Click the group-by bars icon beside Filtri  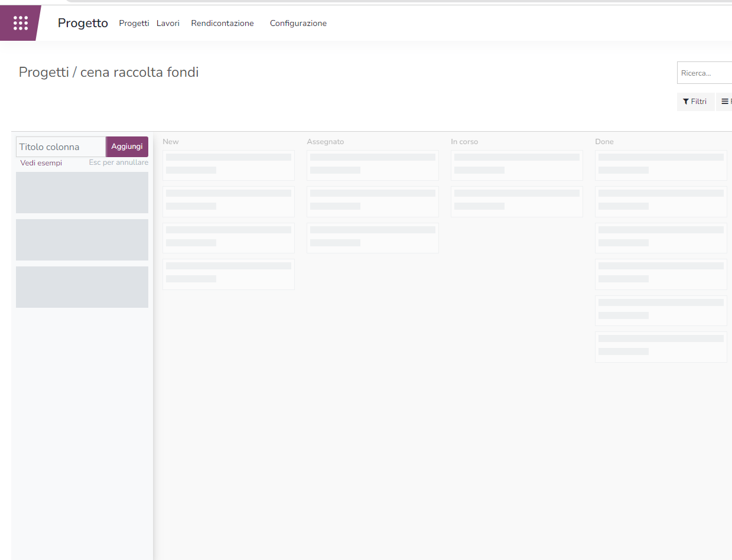click(725, 102)
